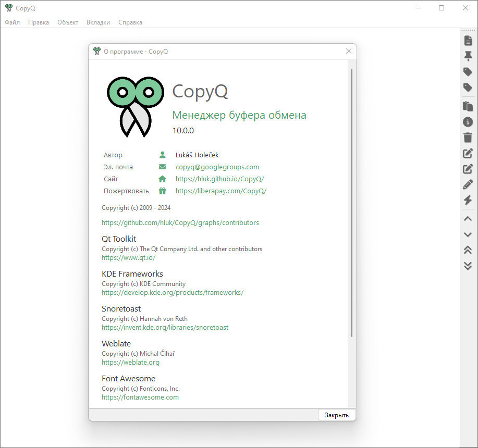This screenshot has width=478, height=448.
Task: Close the О программе dialog with X
Action: [x=349, y=51]
